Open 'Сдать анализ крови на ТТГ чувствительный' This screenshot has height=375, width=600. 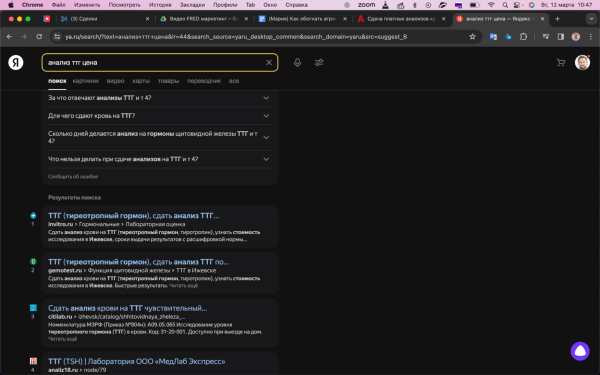pyautogui.click(x=127, y=308)
